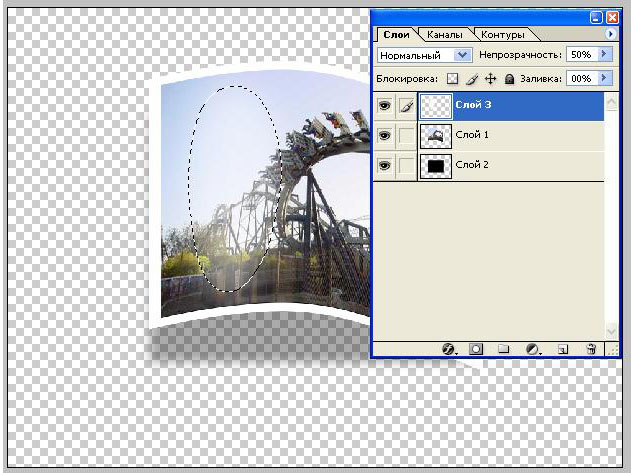
Task: Open the Непрозрачность opacity slider arrow
Action: (604, 55)
